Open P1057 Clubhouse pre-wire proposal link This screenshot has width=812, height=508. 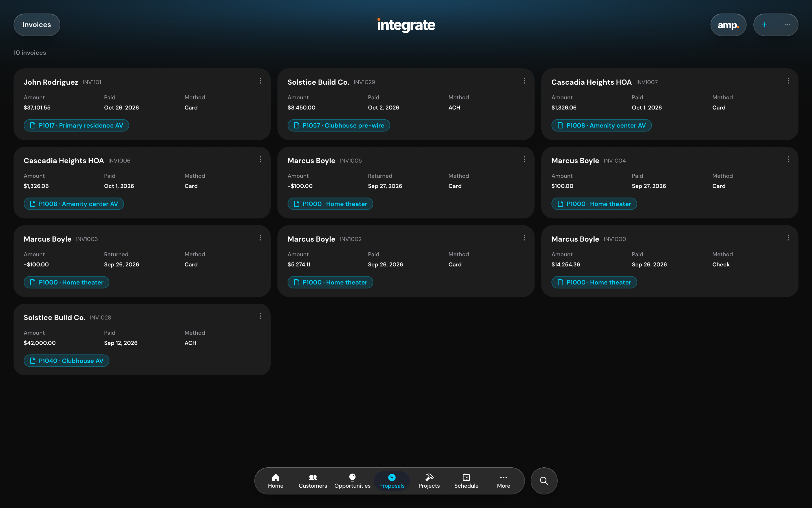tap(339, 125)
